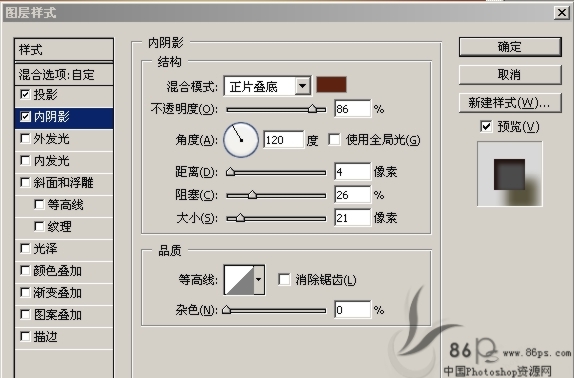Click the opacity field showing 86
Screen dimensions: 574x378
click(352, 109)
